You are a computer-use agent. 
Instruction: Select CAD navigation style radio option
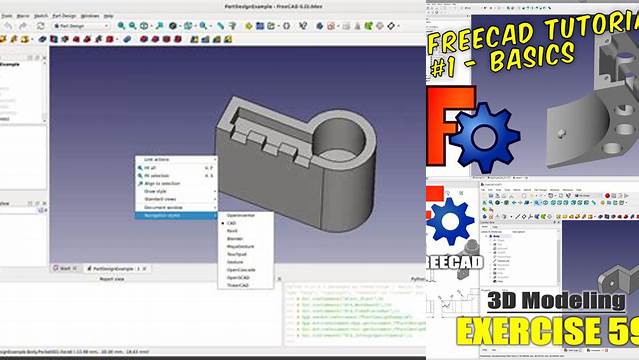click(x=231, y=223)
